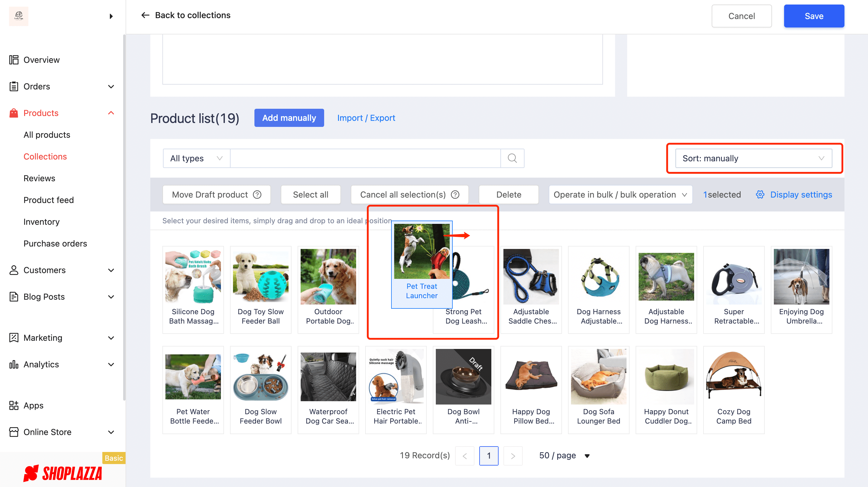Go Back to collections
Screen dimensions: 868x487
tap(192, 15)
